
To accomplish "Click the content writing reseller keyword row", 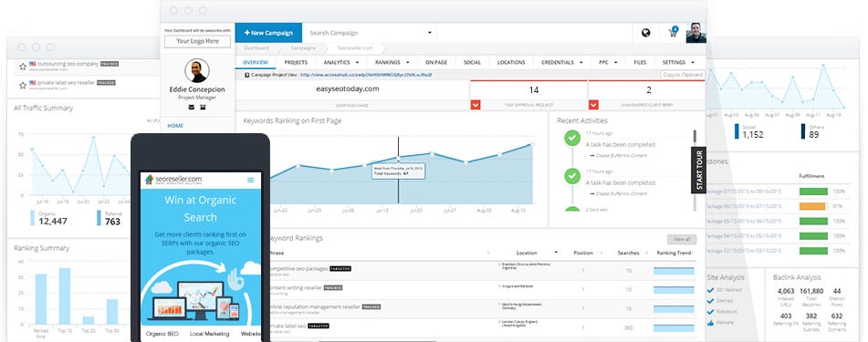I will [482, 290].
